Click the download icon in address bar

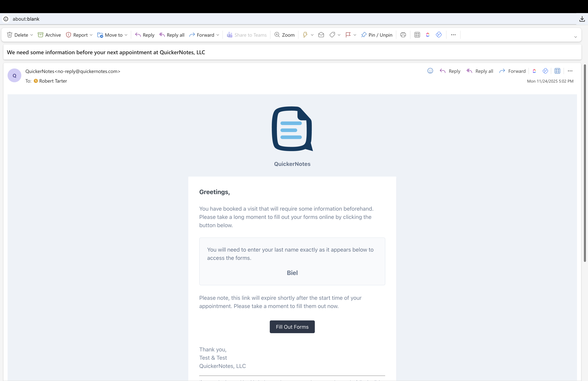coord(582,19)
